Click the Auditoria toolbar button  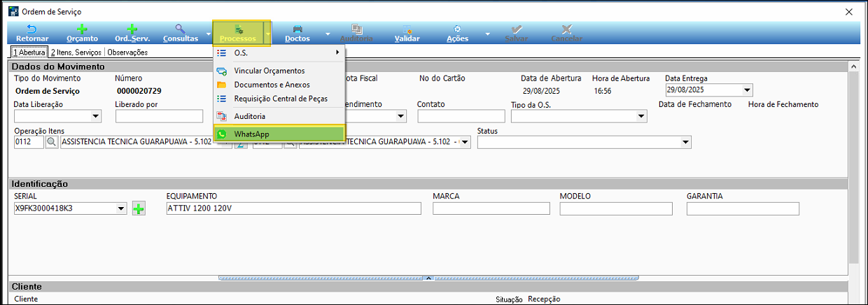point(356,33)
